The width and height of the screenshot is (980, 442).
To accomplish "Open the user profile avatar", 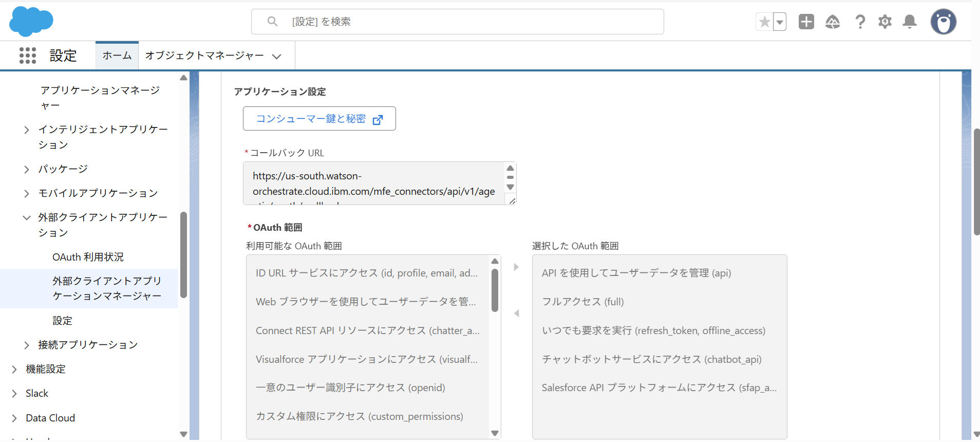I will [x=944, y=22].
